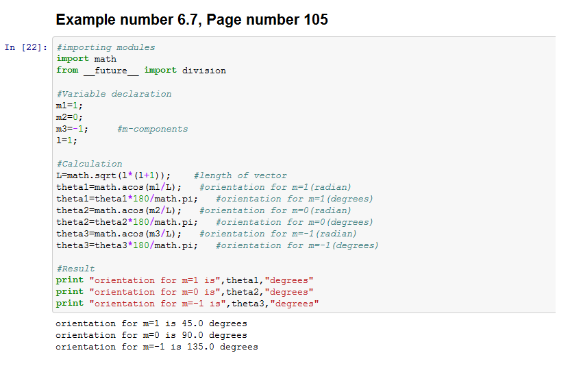570x392 pixels.
Task: Click the '#Calculation' comment line
Action: pos(89,164)
